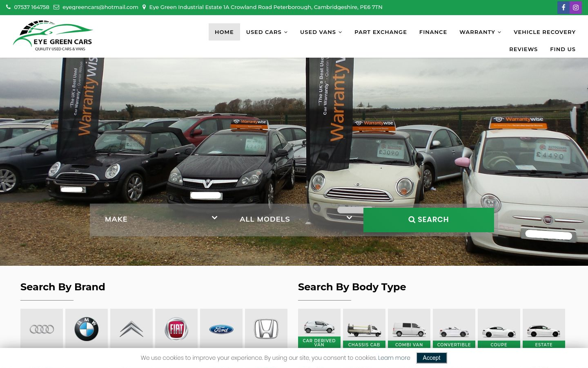Choose the Chassis Cab body type
This screenshot has height=368, width=588.
pos(364,328)
